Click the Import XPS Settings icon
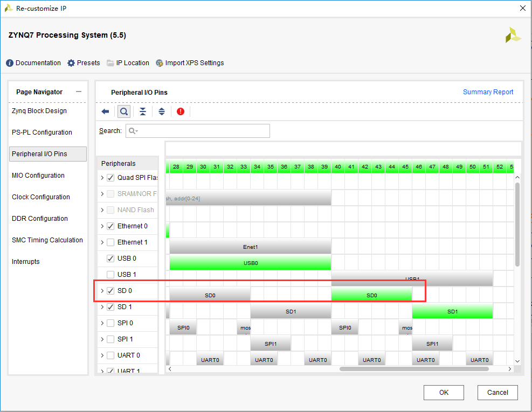Image resolution: width=532 pixels, height=412 pixels. [159, 63]
